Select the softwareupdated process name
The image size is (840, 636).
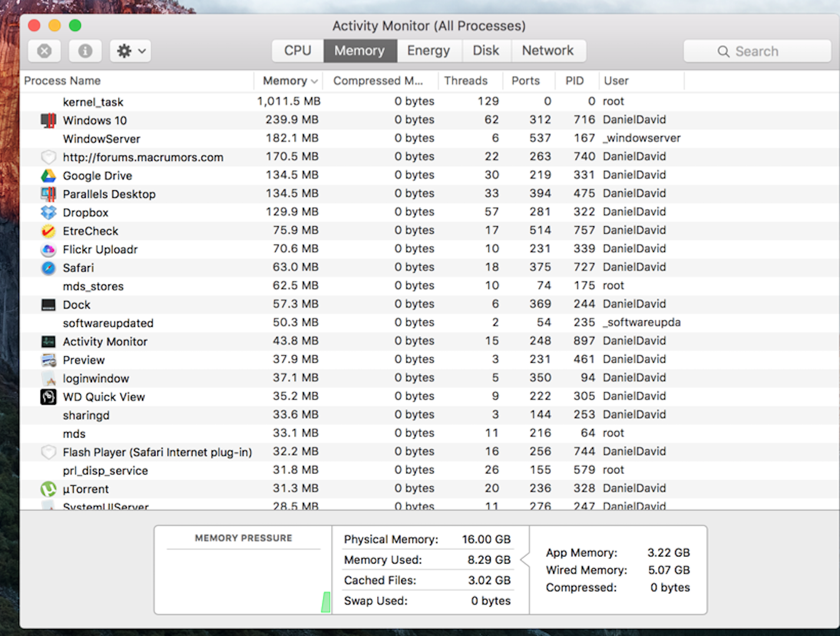click(108, 323)
